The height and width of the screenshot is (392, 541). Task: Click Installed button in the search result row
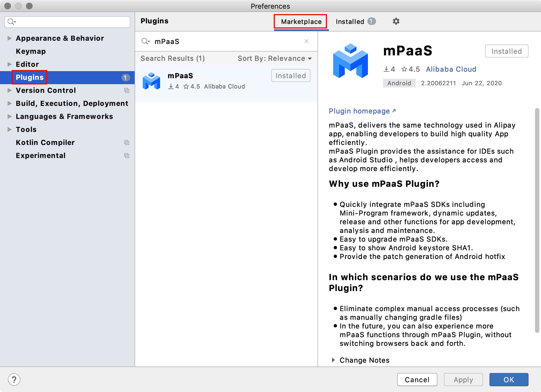point(291,75)
